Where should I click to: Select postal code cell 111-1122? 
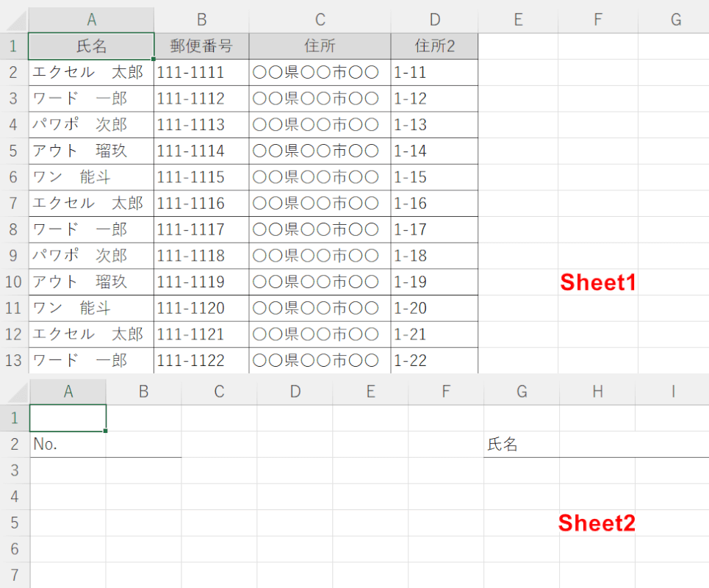[x=201, y=360]
